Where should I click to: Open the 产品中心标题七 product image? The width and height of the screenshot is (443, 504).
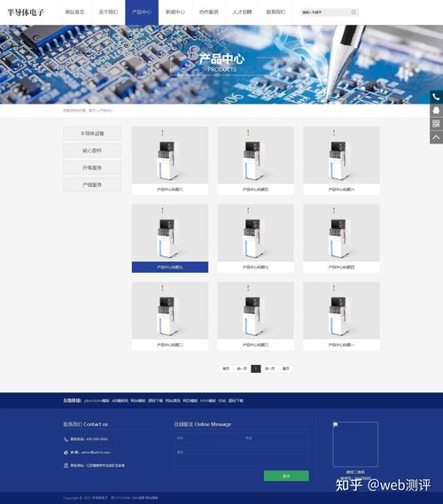[255, 233]
